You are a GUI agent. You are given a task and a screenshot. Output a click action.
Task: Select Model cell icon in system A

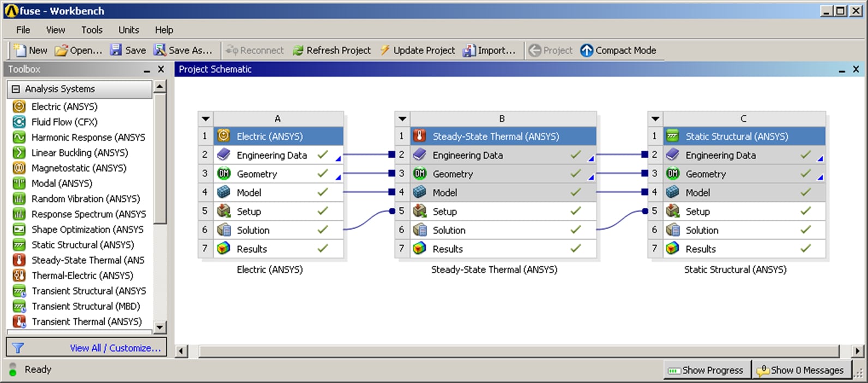[x=224, y=192]
